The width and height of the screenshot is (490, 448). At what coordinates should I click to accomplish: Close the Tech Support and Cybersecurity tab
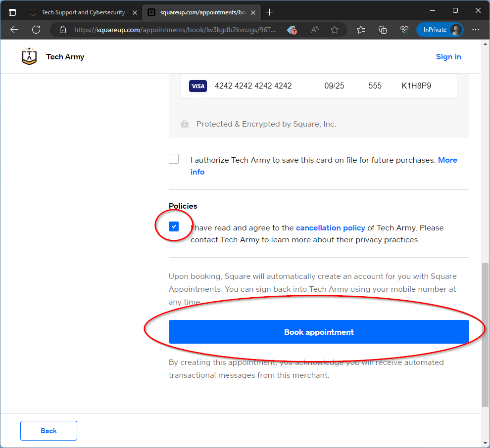click(135, 12)
